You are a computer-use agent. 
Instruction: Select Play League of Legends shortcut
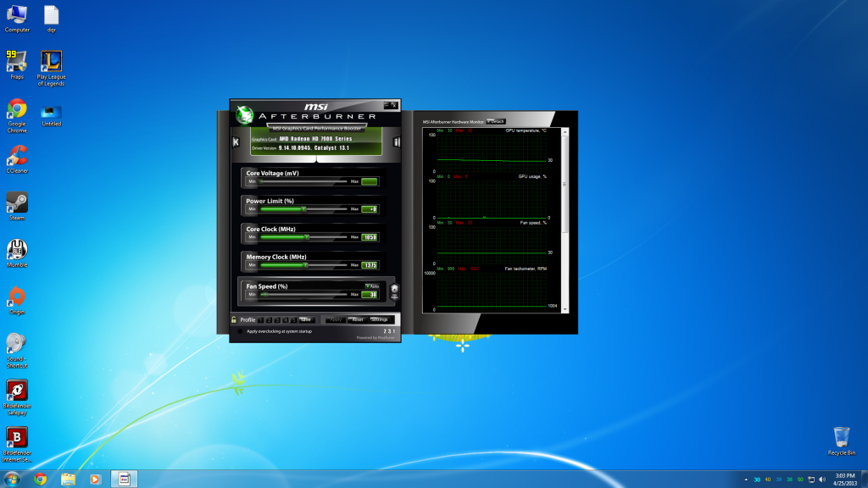click(52, 69)
